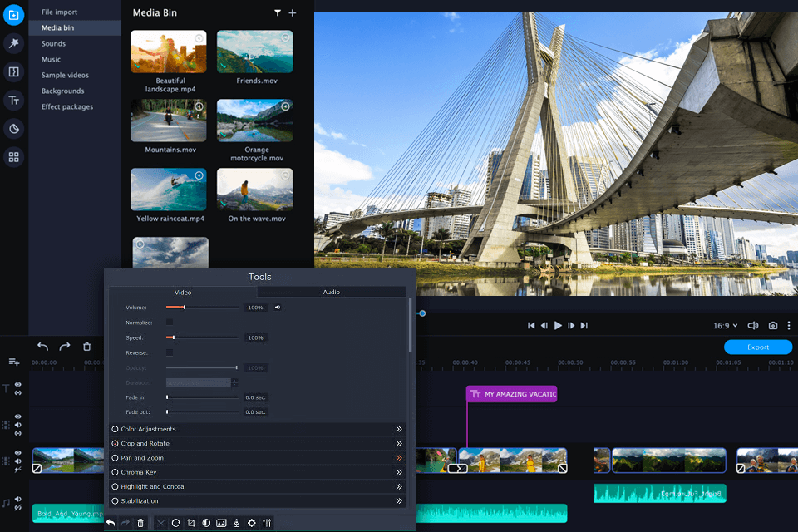
Task: Select the Friends.mov thumbnail
Action: click(x=254, y=52)
